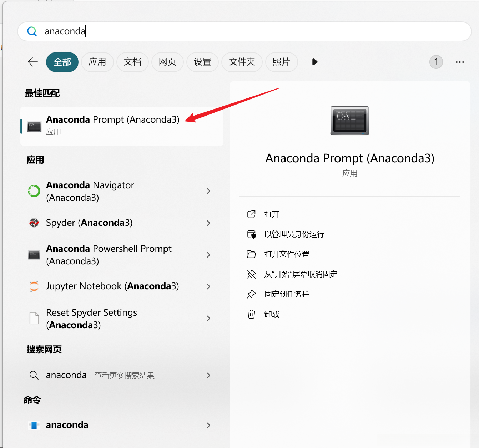Image resolution: width=479 pixels, height=448 pixels.
Task: Open Spyder (Anaconda3) result
Action: [122, 223]
